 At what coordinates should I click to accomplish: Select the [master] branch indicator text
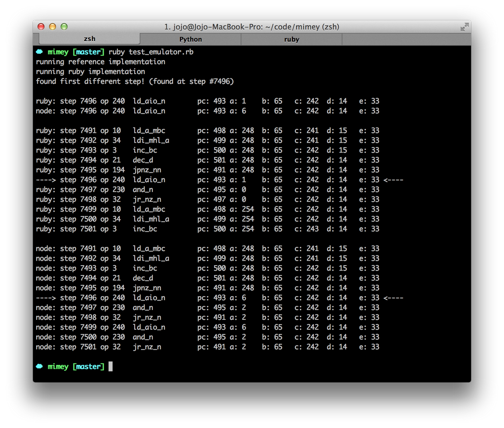[x=88, y=51]
